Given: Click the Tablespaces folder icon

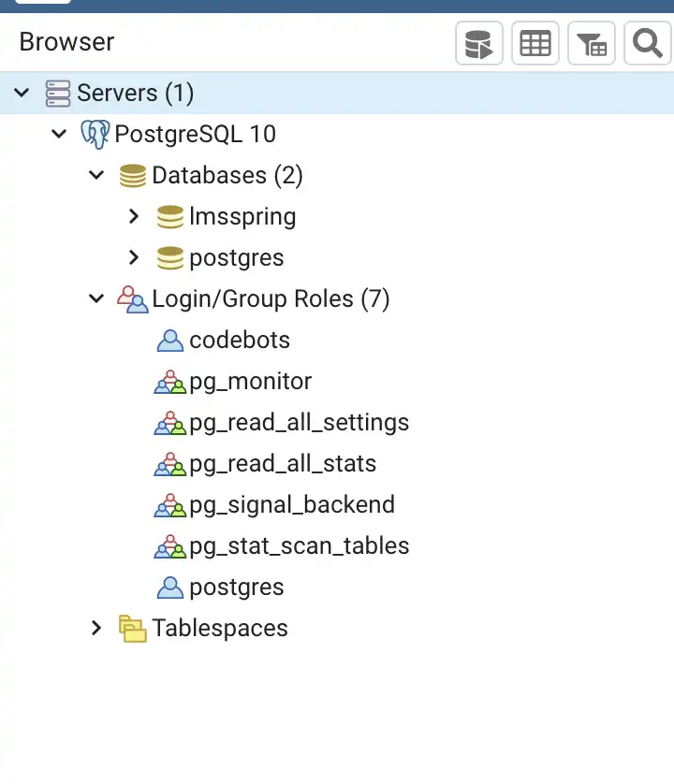Looking at the screenshot, I should (133, 629).
